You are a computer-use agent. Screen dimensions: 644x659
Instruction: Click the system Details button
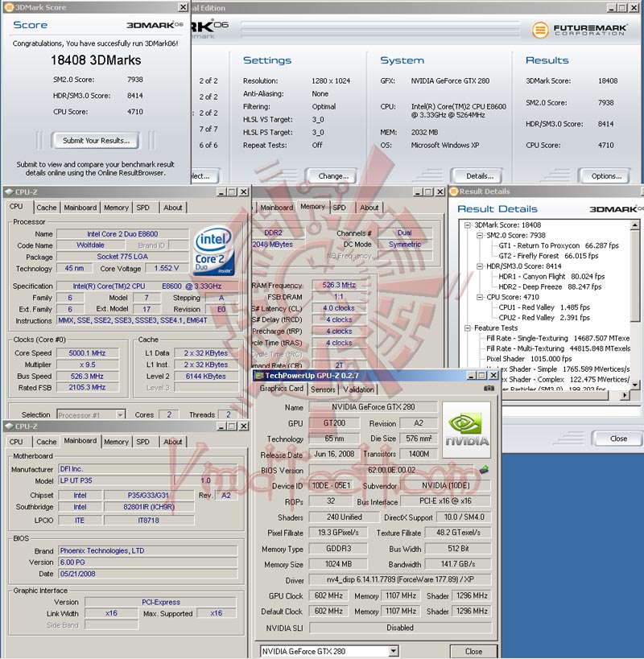pyautogui.click(x=480, y=175)
